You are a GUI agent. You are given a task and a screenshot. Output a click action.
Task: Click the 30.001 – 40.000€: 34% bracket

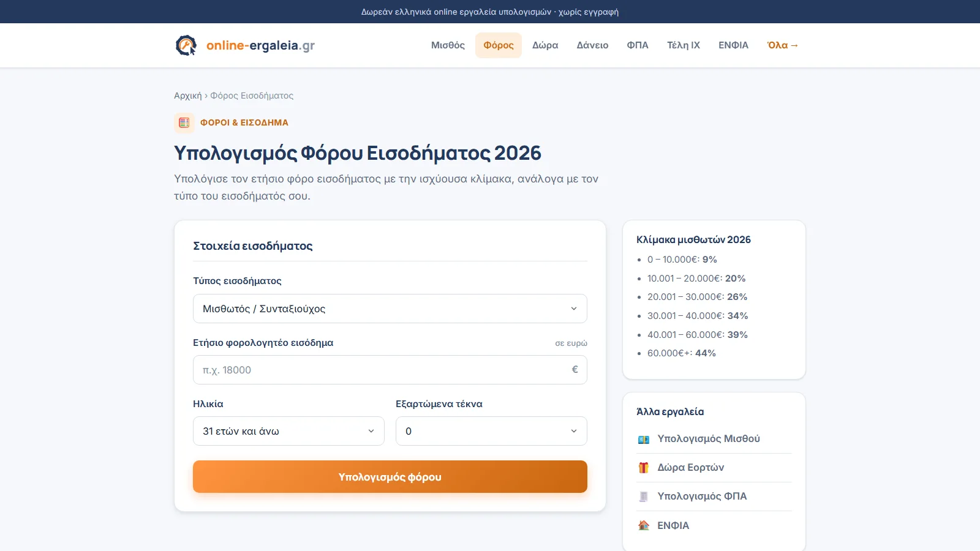point(698,316)
